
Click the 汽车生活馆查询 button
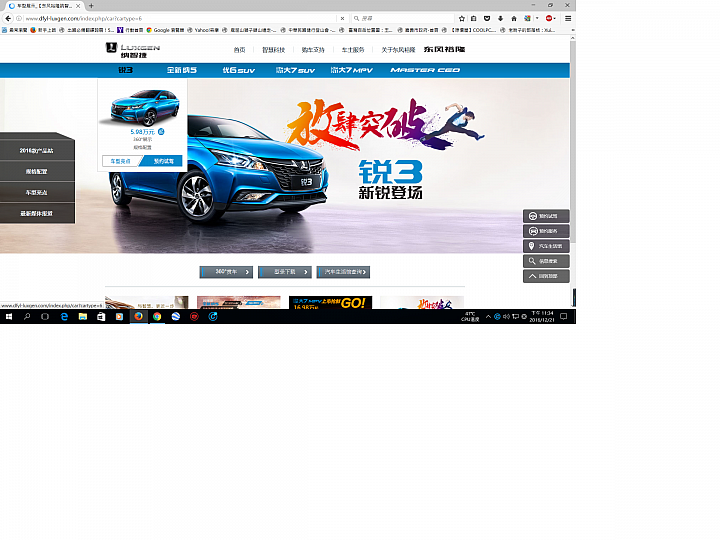coord(343,272)
